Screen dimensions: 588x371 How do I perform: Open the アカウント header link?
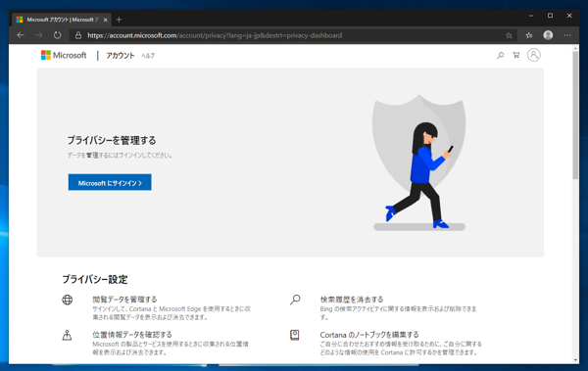pyautogui.click(x=120, y=56)
